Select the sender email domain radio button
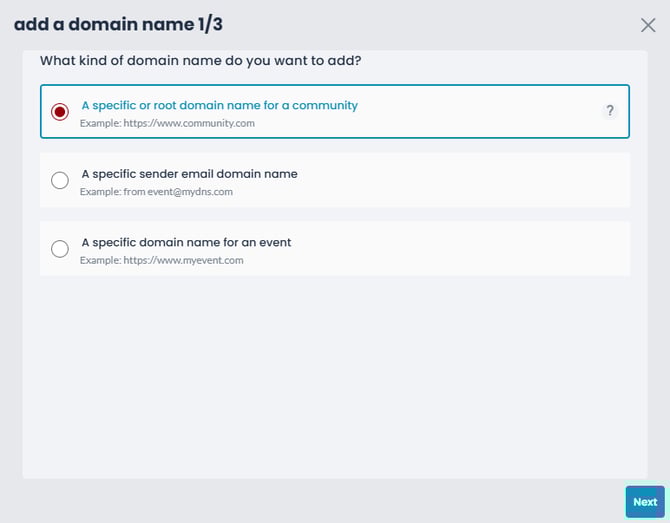Viewport: 670px width, 523px height. tap(60, 180)
